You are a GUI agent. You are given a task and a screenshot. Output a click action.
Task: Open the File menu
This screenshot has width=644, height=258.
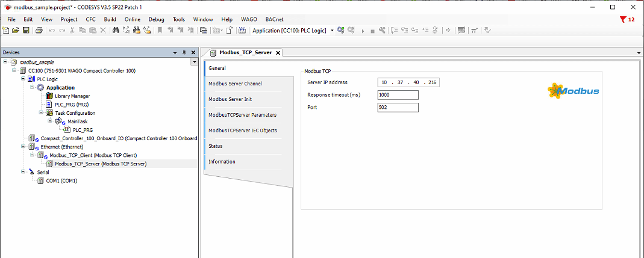click(x=11, y=19)
